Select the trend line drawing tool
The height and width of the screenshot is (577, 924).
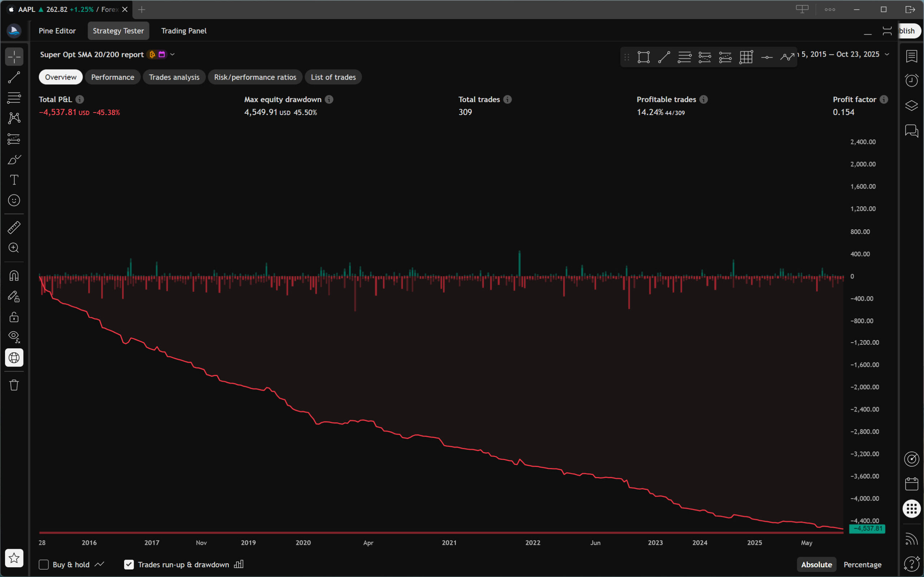point(14,78)
